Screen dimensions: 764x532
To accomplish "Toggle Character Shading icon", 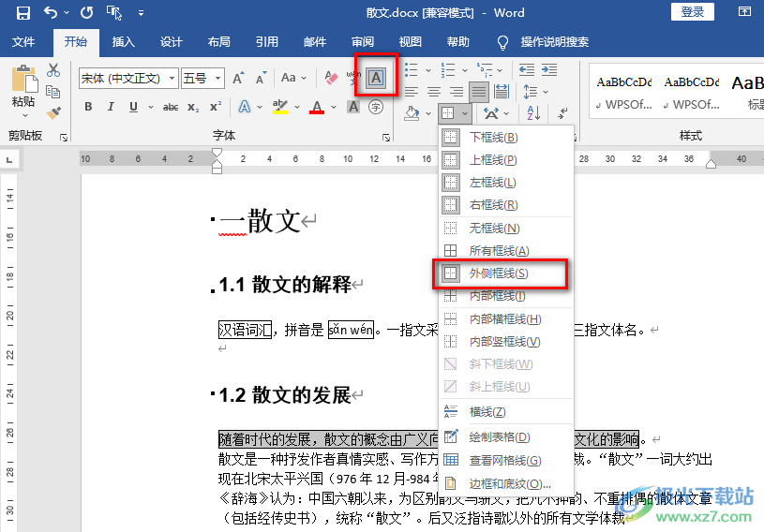I will coord(353,107).
